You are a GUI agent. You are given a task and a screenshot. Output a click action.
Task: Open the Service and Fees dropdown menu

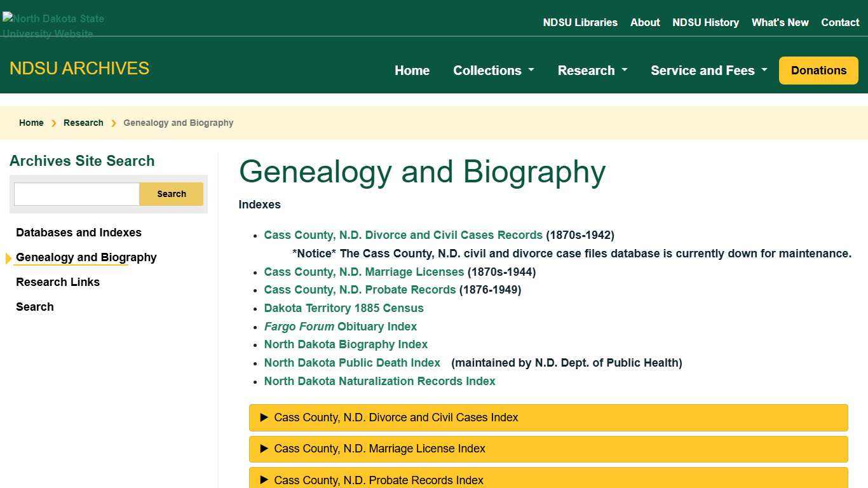point(709,71)
